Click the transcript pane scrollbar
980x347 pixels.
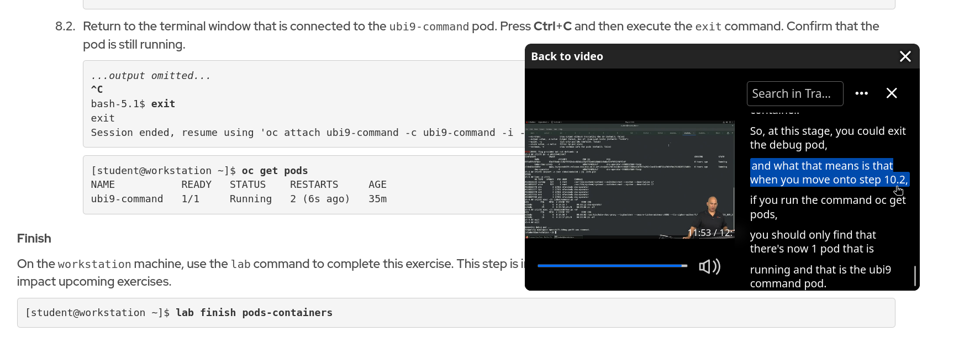coord(915,276)
